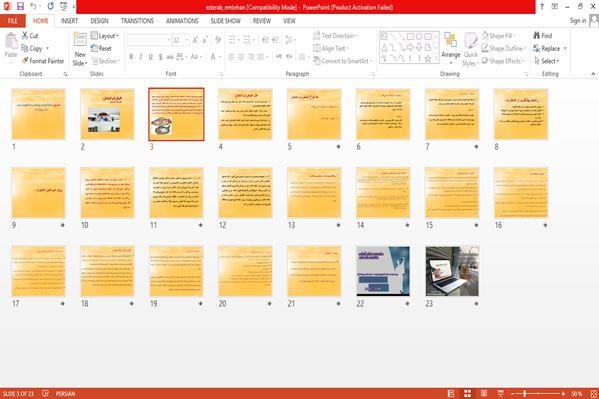Screen dimensions: 599x399
Task: Toggle Center alignment
Action: [241, 57]
